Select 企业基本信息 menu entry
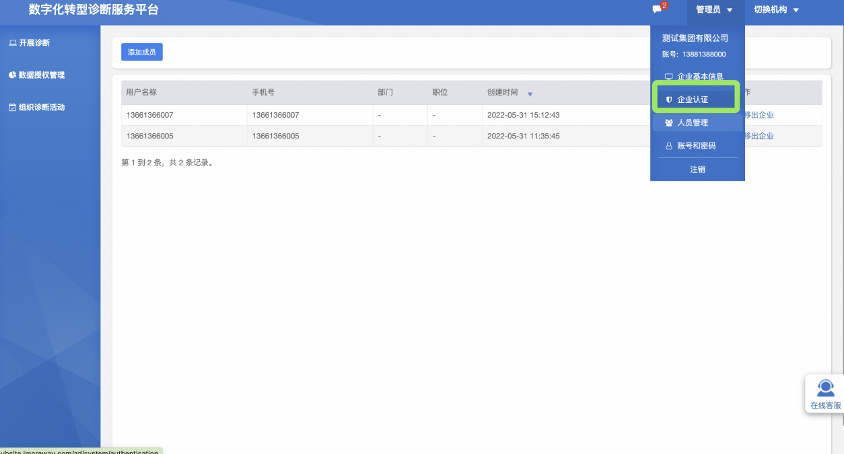Image resolution: width=844 pixels, height=454 pixels. point(698,76)
